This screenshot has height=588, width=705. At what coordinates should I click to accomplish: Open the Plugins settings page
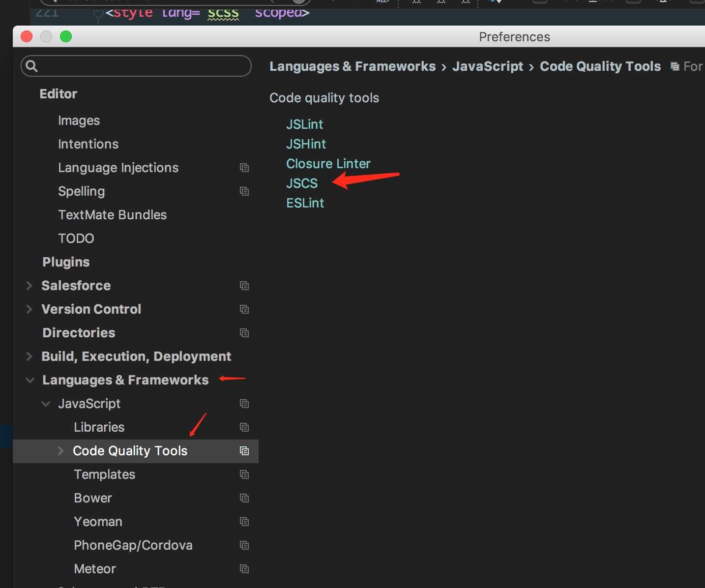[66, 262]
